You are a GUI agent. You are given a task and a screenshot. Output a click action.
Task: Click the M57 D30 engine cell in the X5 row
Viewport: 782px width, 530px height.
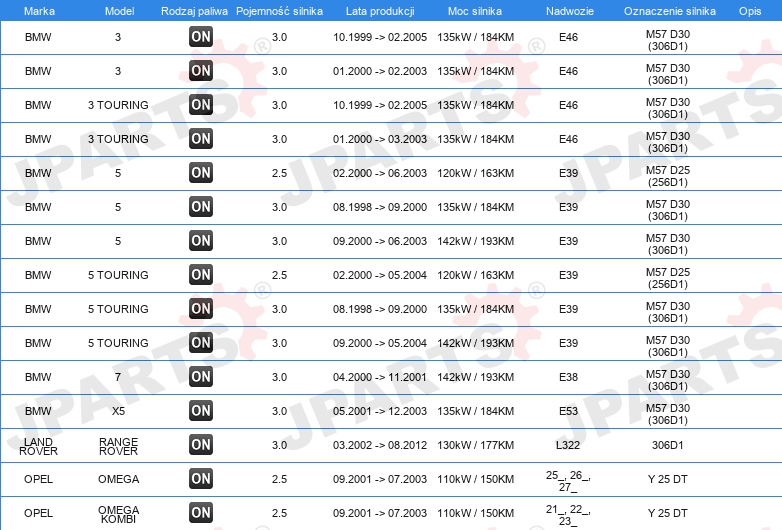coord(668,414)
